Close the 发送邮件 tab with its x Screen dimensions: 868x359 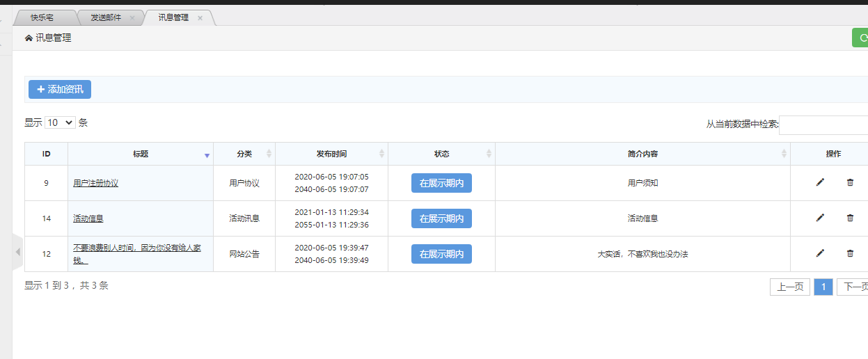[132, 18]
